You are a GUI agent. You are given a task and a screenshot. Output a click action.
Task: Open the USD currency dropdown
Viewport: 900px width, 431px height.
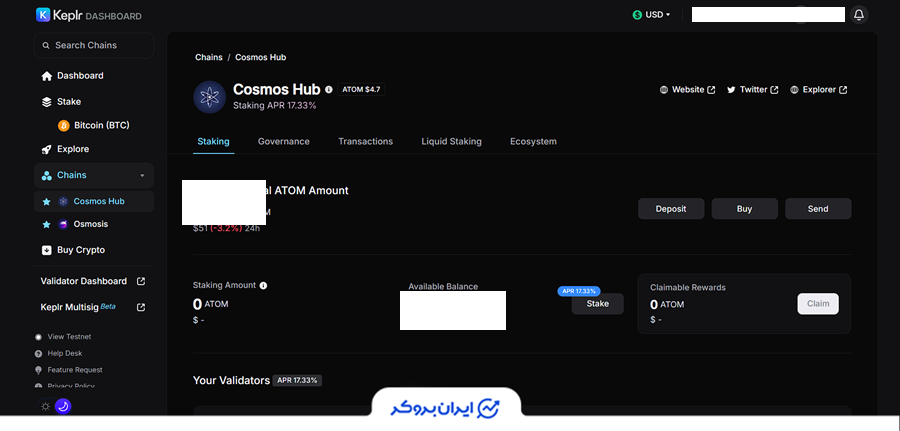click(651, 15)
